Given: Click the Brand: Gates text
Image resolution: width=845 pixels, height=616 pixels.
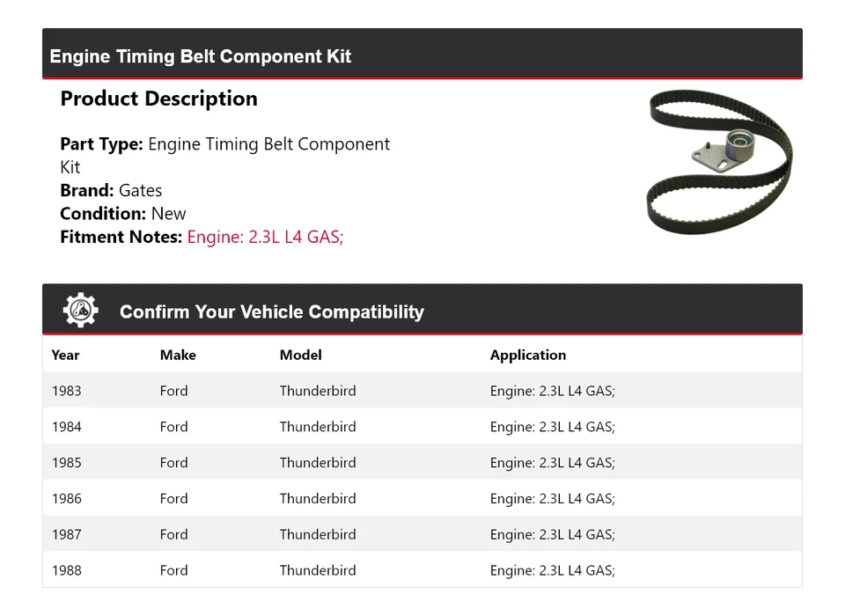Looking at the screenshot, I should [x=111, y=190].
